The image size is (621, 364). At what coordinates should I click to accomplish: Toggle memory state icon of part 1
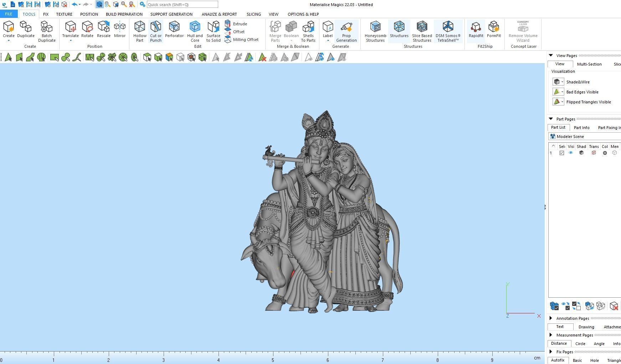point(615,153)
